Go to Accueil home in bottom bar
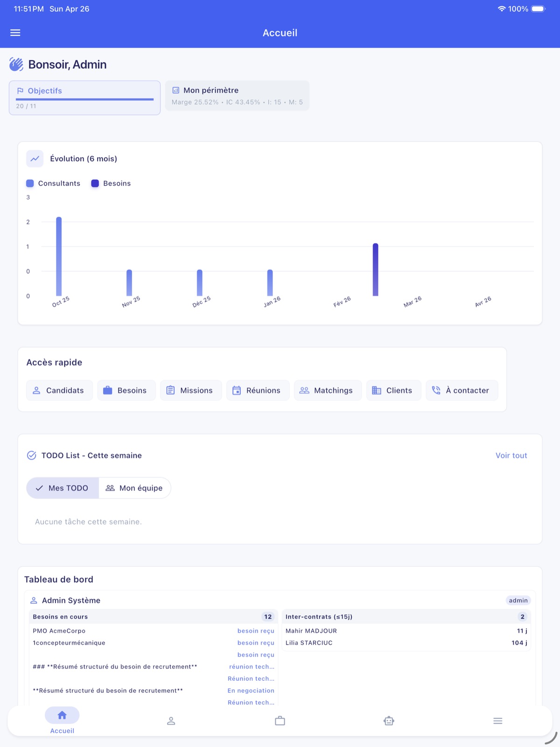560x747 pixels. (x=62, y=721)
